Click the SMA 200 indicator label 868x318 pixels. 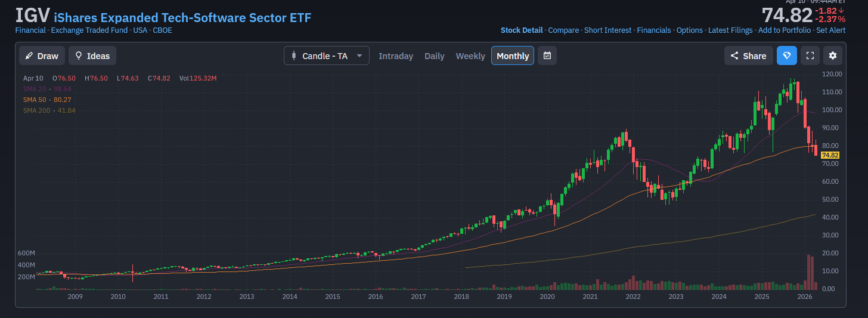click(36, 110)
